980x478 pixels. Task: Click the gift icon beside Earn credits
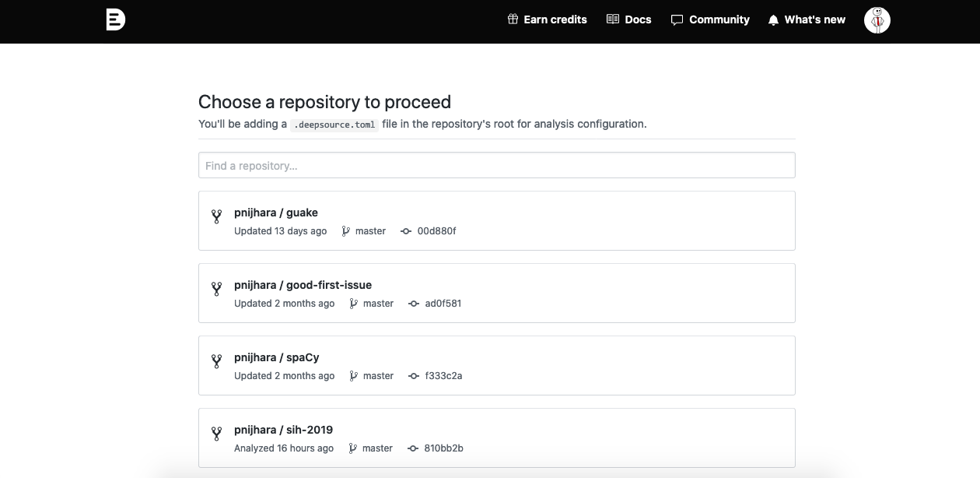point(512,19)
